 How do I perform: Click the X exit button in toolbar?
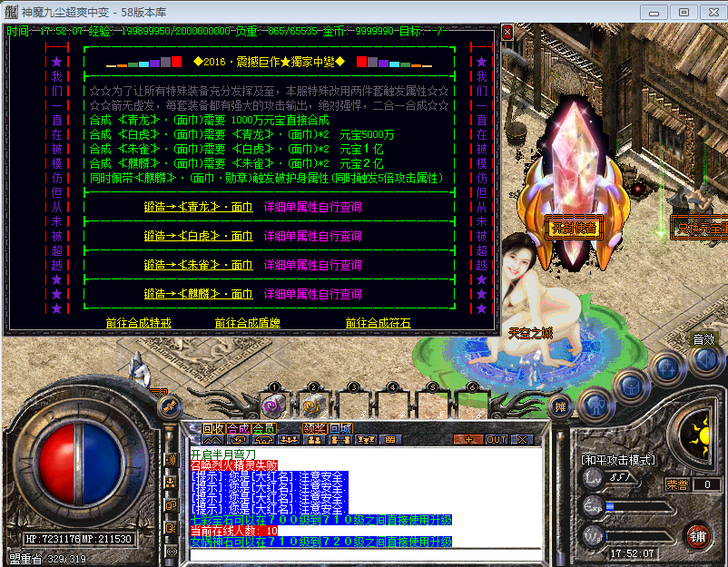(522, 439)
